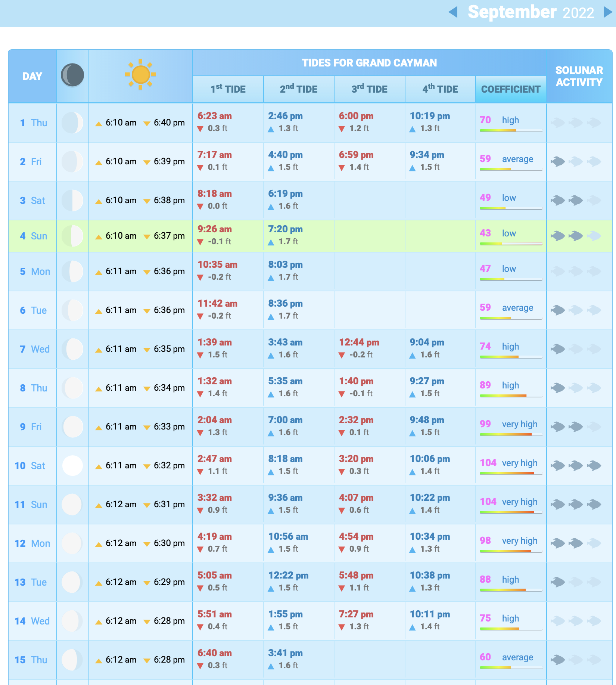
Task: Go to previous month using left arrow
Action: pyautogui.click(x=453, y=12)
